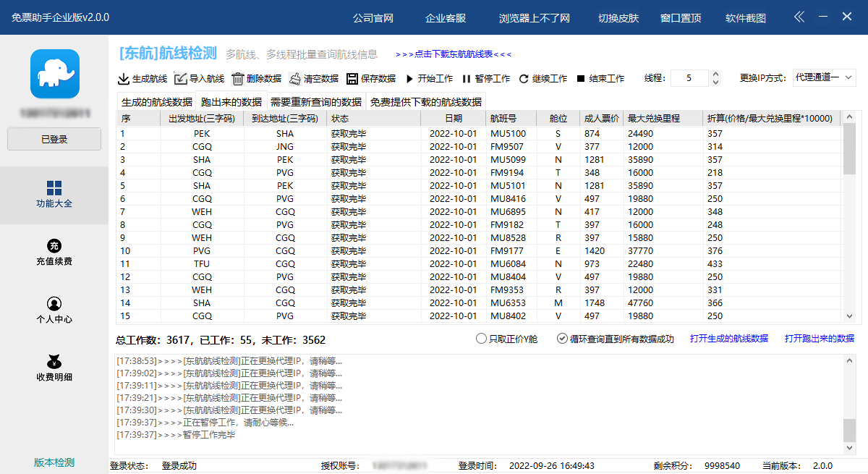This screenshot has width=868, height=474.
Task: Open 公司官网 from top menu
Action: (x=373, y=18)
